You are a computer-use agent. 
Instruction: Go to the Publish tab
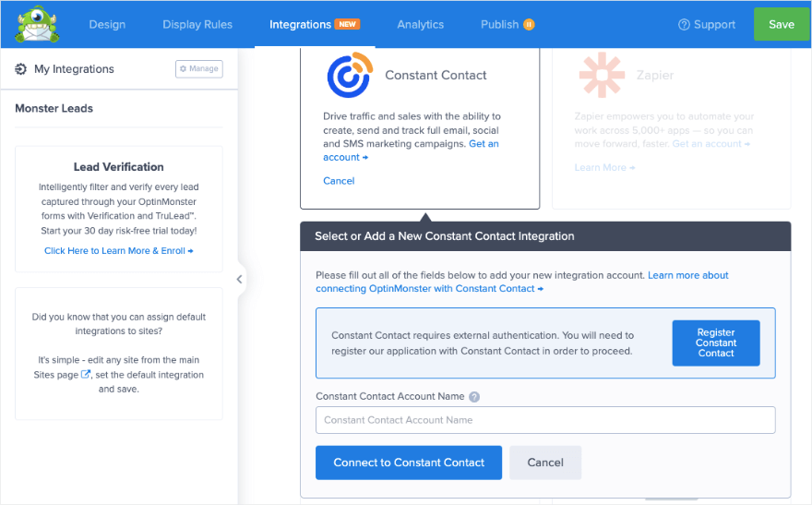click(499, 24)
